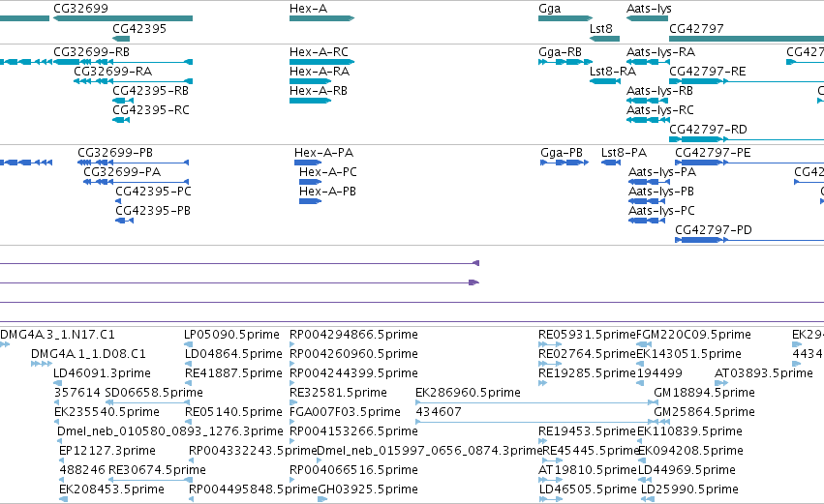Select the FGM220C09.5prime EST label
Screen dimensions: 824x504
pyautogui.click(x=693, y=335)
